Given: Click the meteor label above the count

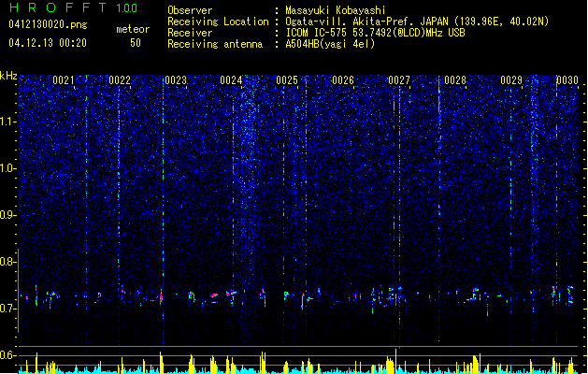Looking at the screenshot, I should coord(133,29).
